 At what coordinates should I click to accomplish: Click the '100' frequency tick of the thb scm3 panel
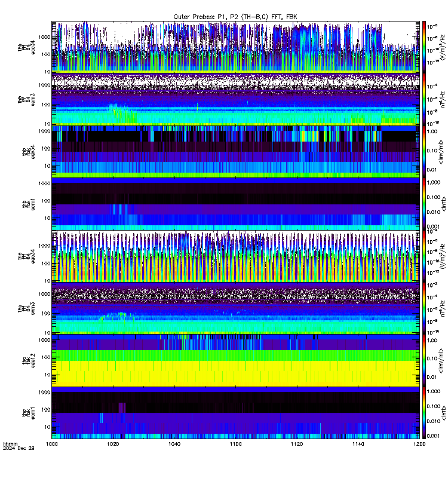pyautogui.click(x=46, y=105)
